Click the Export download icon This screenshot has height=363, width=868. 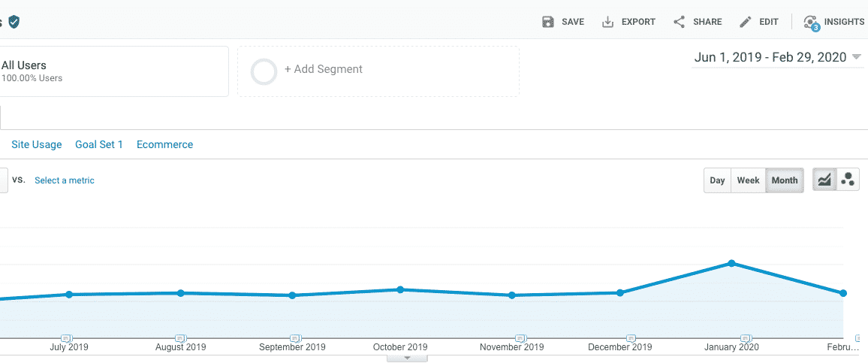coord(607,22)
